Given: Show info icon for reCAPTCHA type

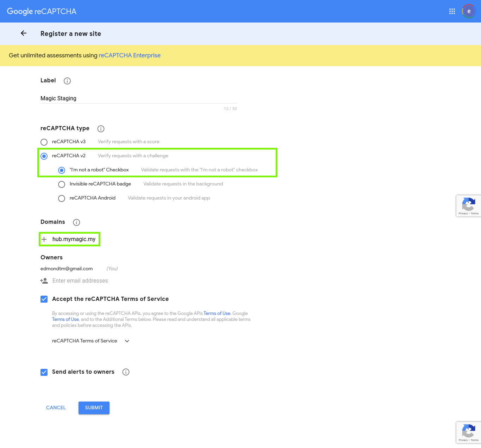Looking at the screenshot, I should (101, 129).
